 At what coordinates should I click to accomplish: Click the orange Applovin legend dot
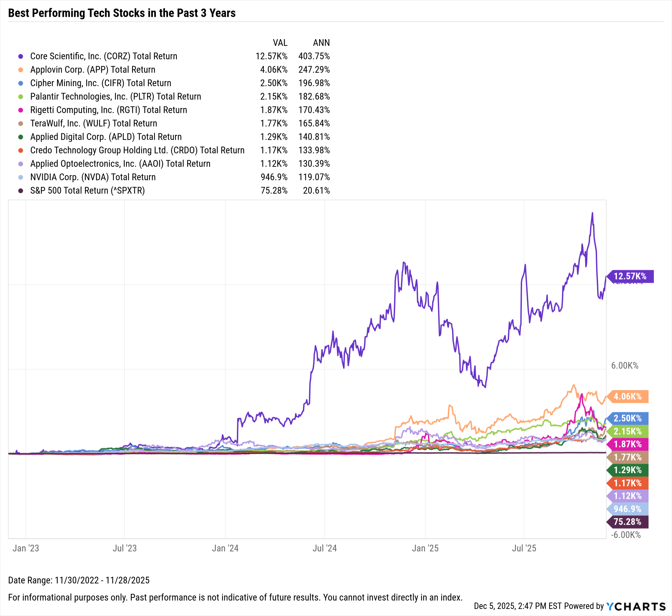21,70
